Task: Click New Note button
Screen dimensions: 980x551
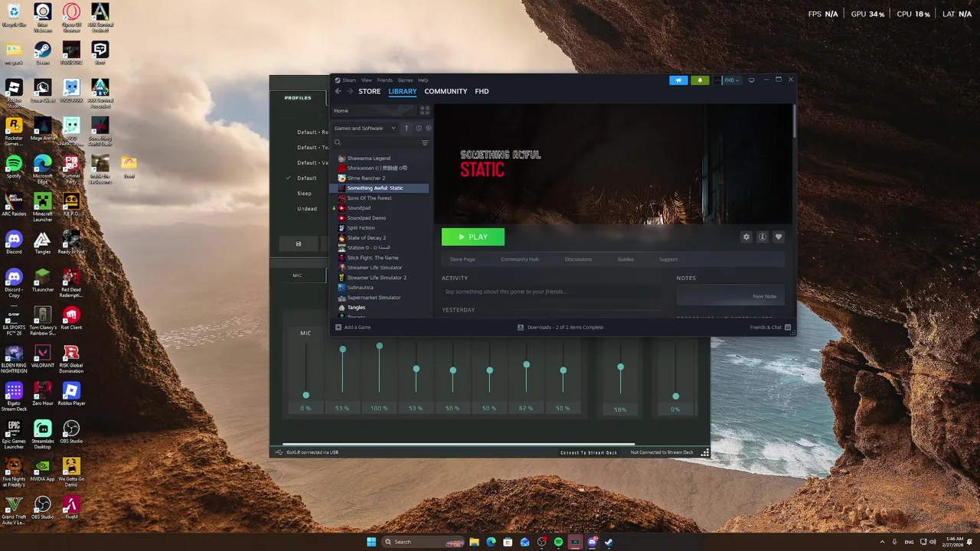Action: 731,296
